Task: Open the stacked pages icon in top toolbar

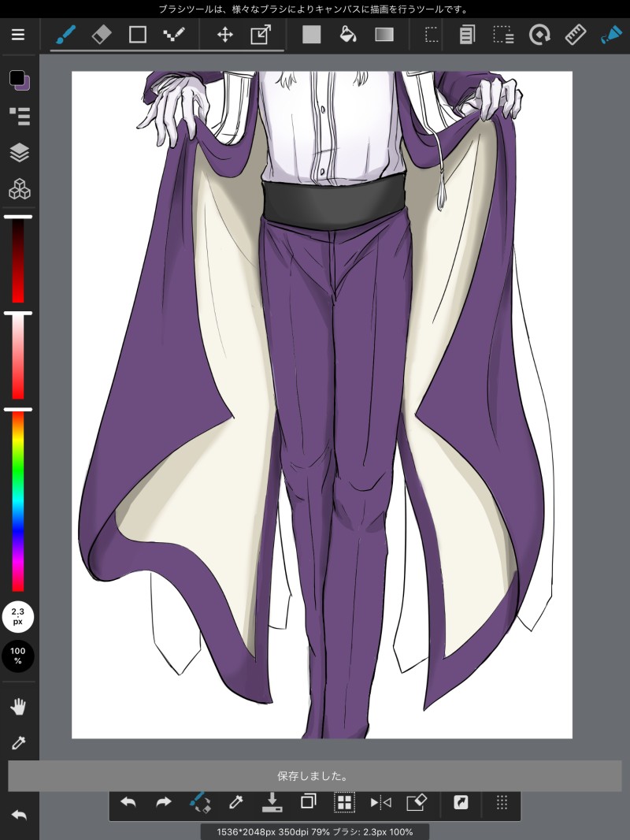Action: click(x=467, y=35)
